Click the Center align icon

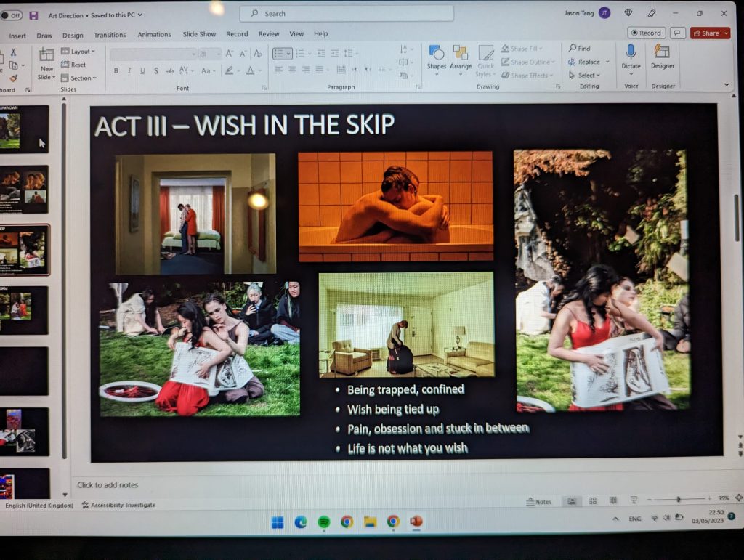click(x=292, y=70)
